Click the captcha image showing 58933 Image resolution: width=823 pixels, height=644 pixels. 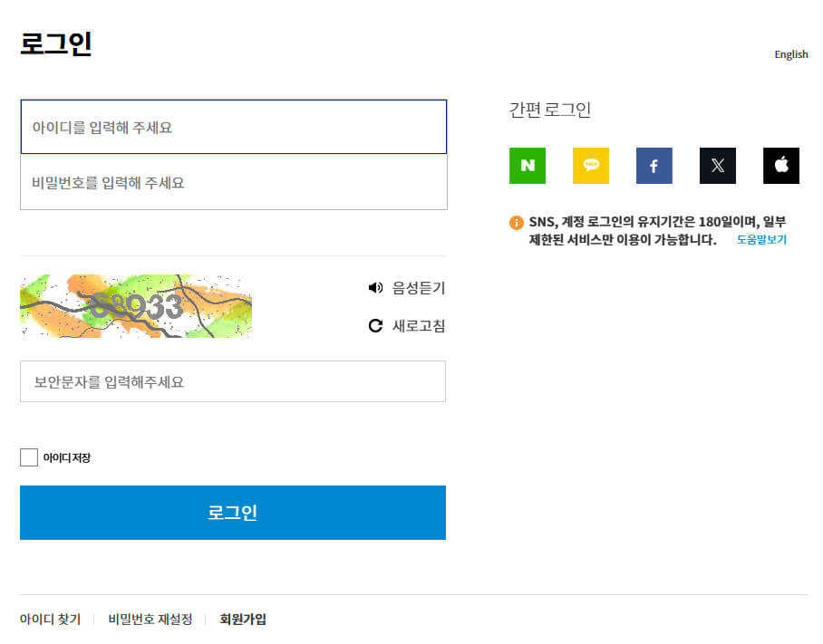[x=136, y=306]
